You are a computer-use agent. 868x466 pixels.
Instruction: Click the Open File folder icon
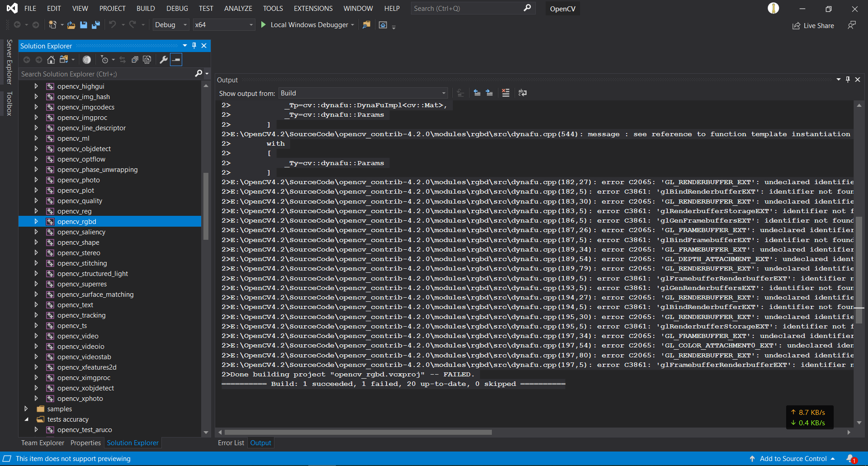71,25
